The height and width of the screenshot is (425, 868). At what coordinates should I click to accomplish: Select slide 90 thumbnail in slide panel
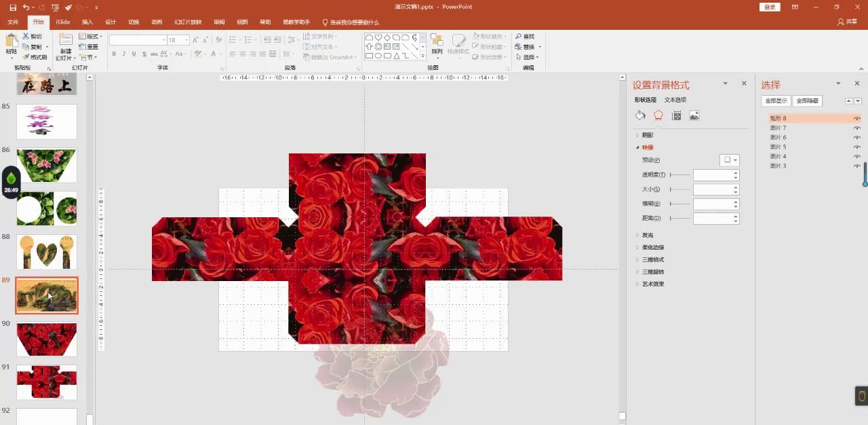(x=47, y=339)
